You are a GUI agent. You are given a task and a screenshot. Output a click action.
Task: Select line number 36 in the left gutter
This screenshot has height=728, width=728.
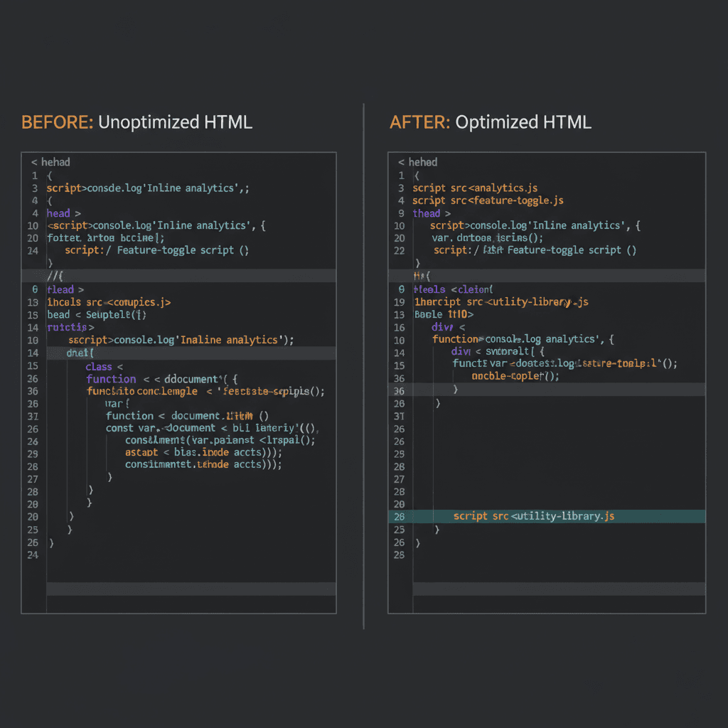coord(33,379)
